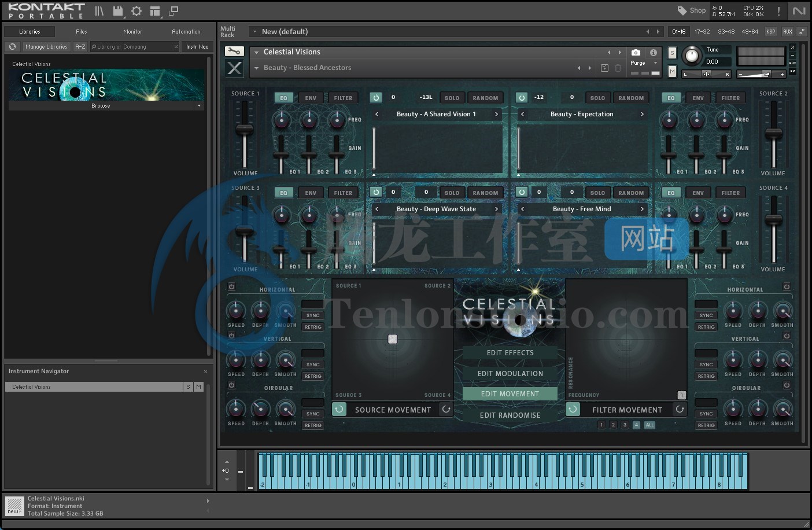Click the minimized view windows icon
This screenshot has height=530, width=812.
click(174, 10)
